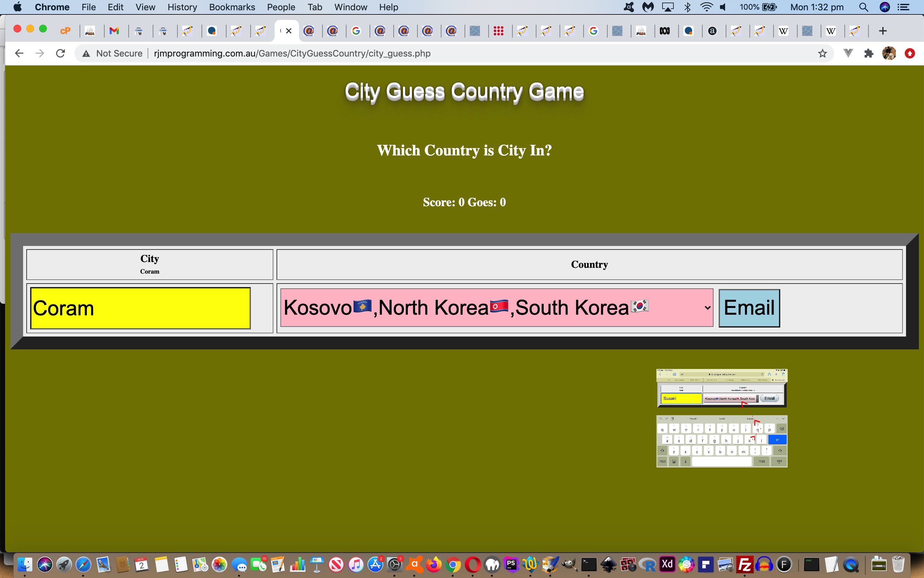Screen dimensions: 924x578
Task: Open Audacity from the Dock
Action: (765, 564)
